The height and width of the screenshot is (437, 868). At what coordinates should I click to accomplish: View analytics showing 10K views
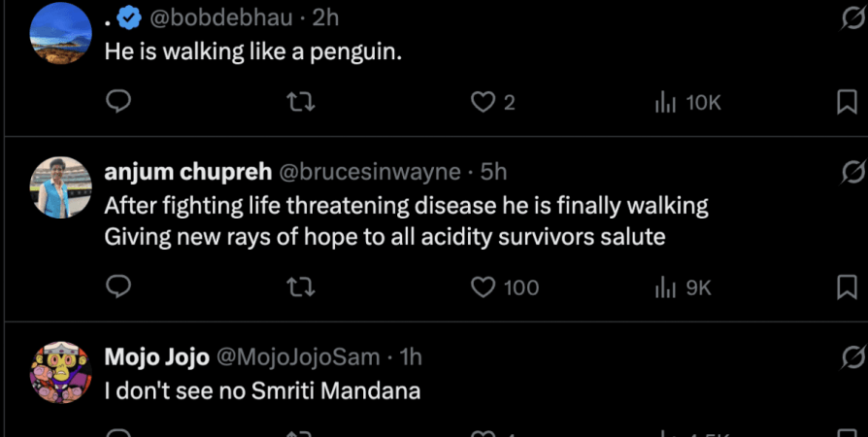click(665, 102)
